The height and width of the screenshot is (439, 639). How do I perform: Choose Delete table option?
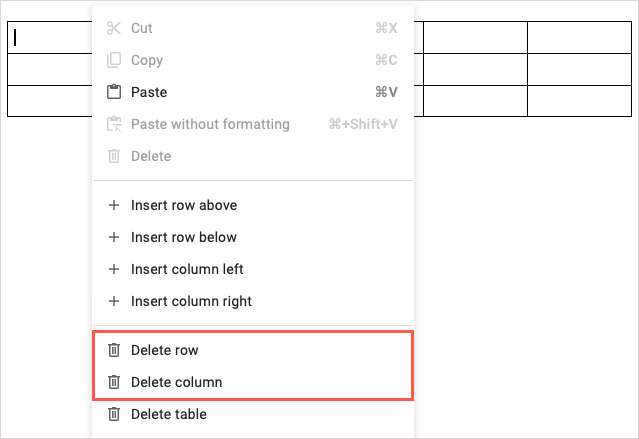point(169,414)
